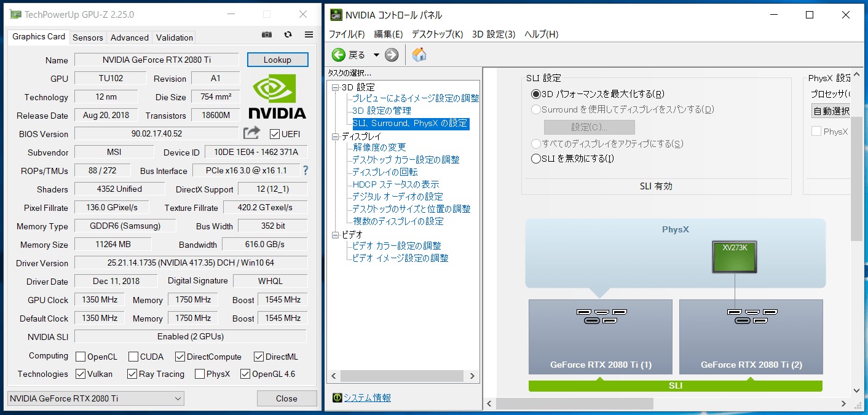Screen dimensions: 868x415
Task: Open the GPU selection dropdown in GPU-Z
Action: point(95,398)
